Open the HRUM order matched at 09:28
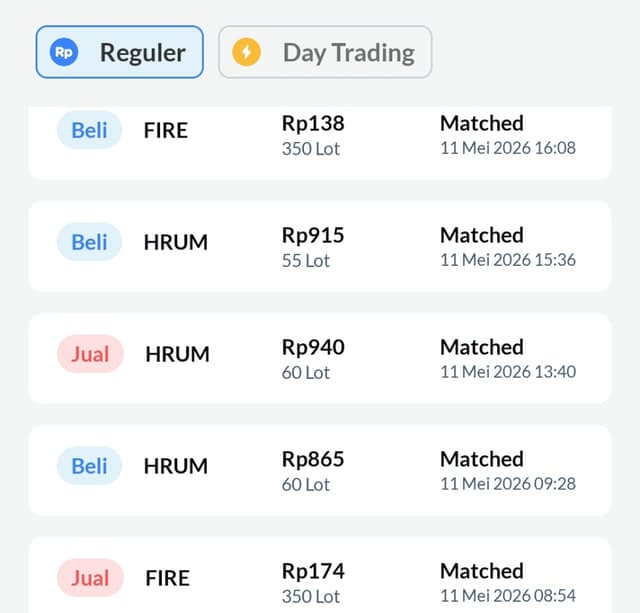This screenshot has width=640, height=613. pyautogui.click(x=320, y=470)
